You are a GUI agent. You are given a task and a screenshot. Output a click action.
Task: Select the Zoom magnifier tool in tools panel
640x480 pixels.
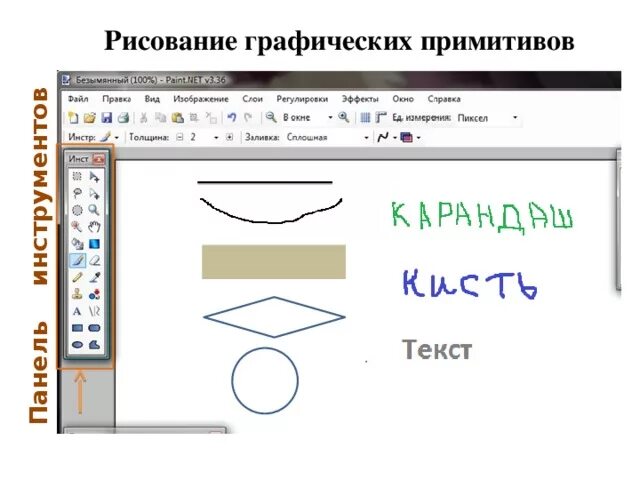(94, 210)
